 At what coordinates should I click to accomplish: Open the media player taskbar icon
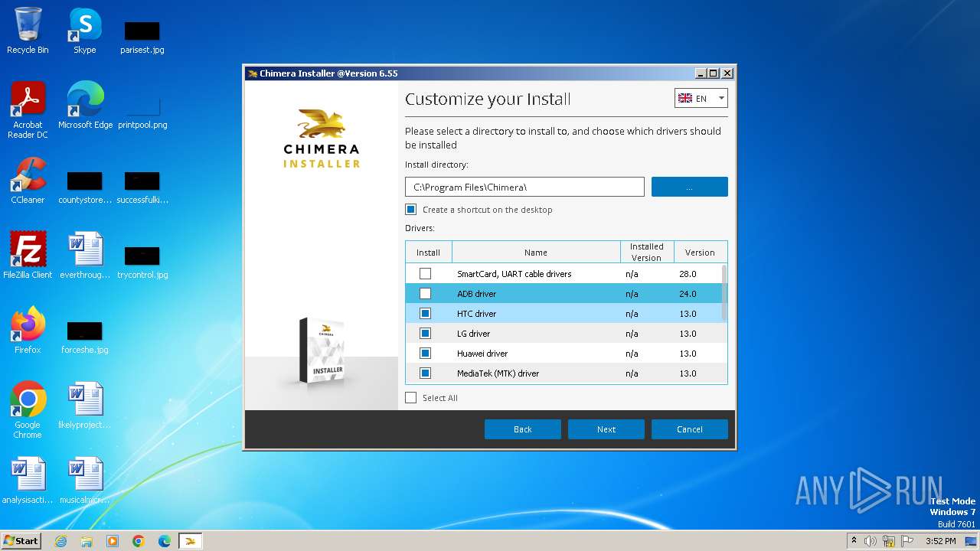tap(113, 541)
